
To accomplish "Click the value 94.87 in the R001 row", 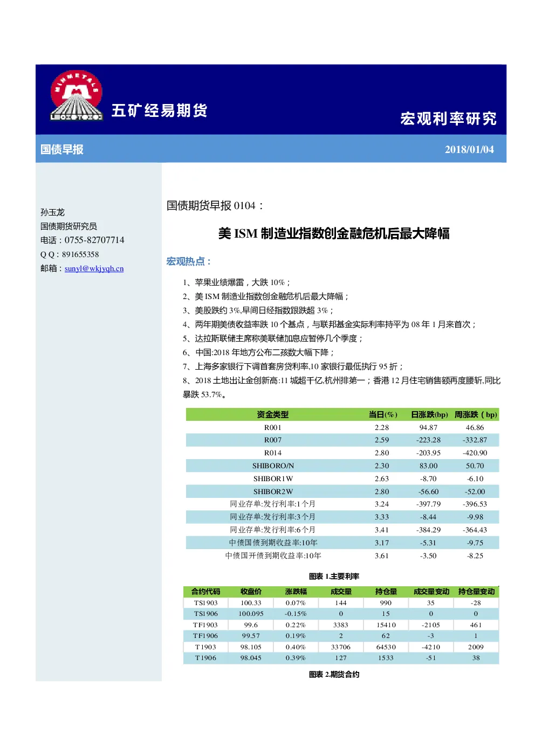I will 428,427.
